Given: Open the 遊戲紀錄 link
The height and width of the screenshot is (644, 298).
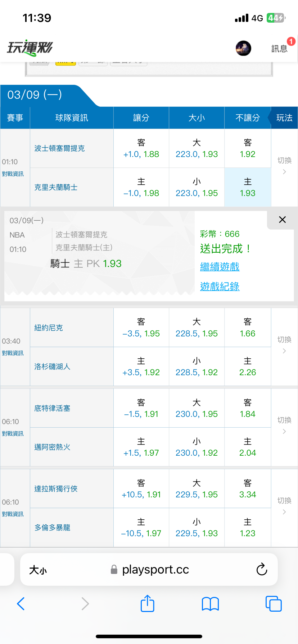Looking at the screenshot, I should point(220,286).
